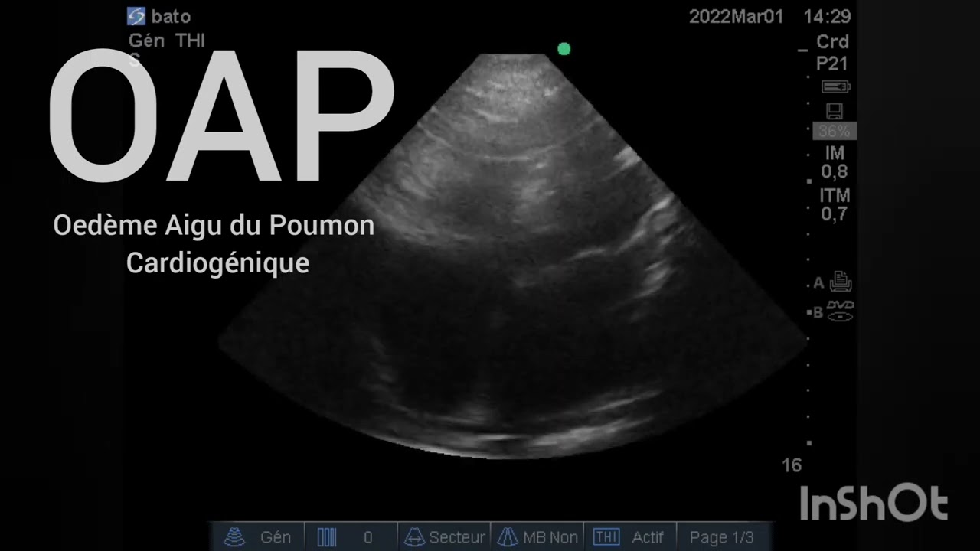The image size is (980, 551).
Task: Select the 36% storage indicator
Action: [835, 132]
